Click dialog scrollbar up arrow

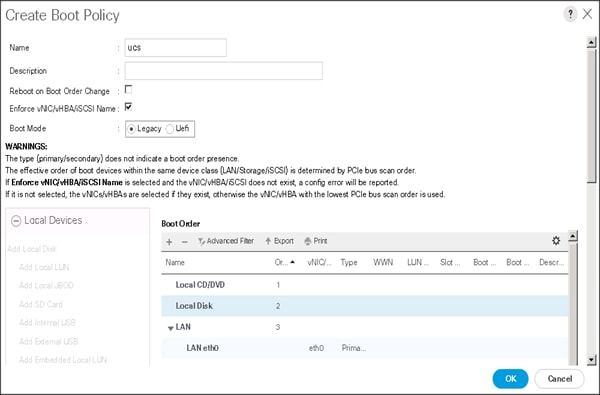click(x=592, y=42)
